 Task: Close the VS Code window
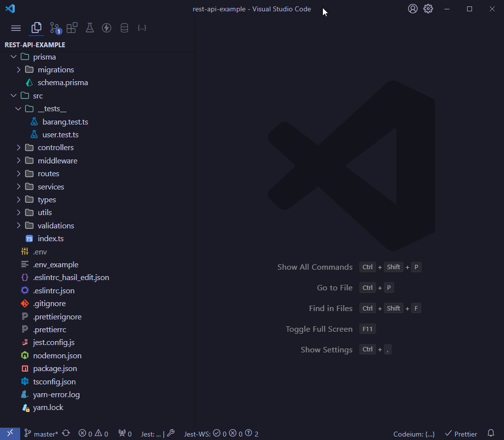click(x=492, y=9)
